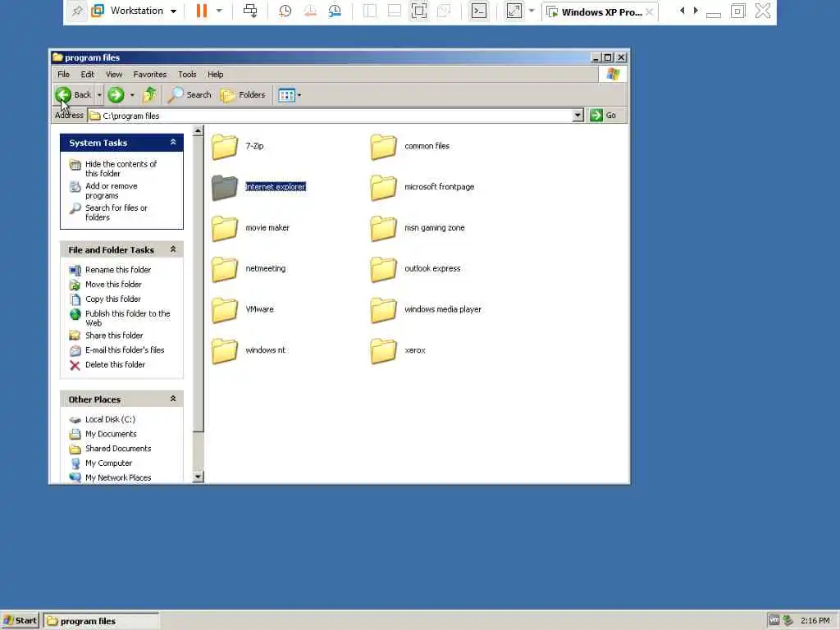
Task: Open the View menu
Action: click(x=113, y=75)
